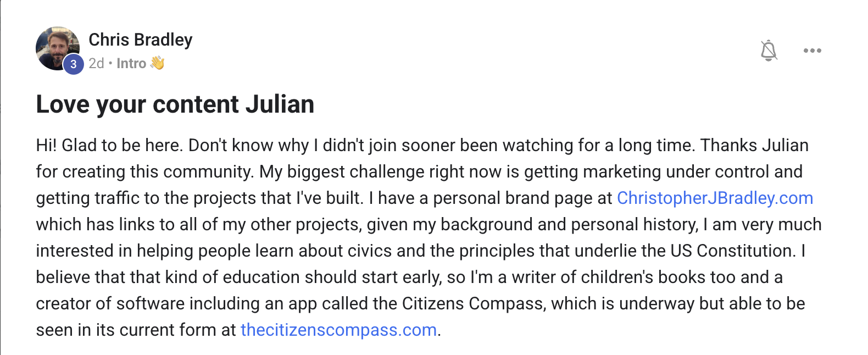Click 'Thanks Julian' in the first line
This screenshot has height=355, width=868.
point(755,145)
